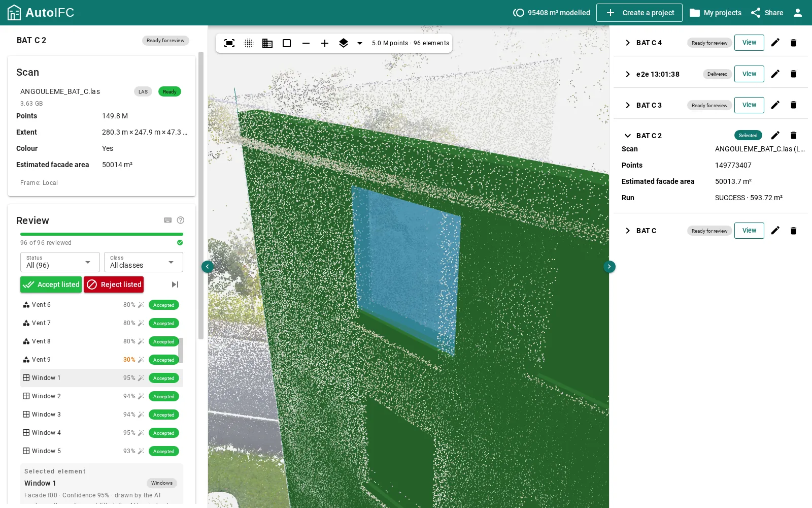
Task: Edit the e2e 13:01:38 project
Action: click(x=775, y=74)
